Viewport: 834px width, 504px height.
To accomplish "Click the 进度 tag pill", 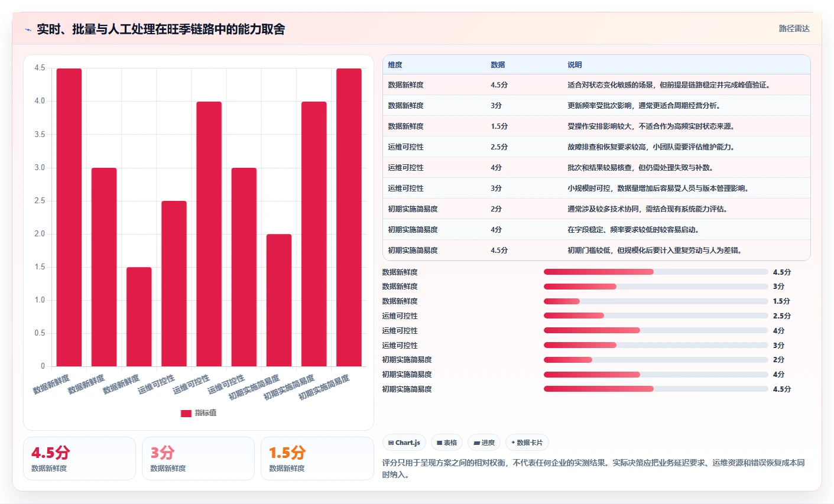I will (x=484, y=443).
